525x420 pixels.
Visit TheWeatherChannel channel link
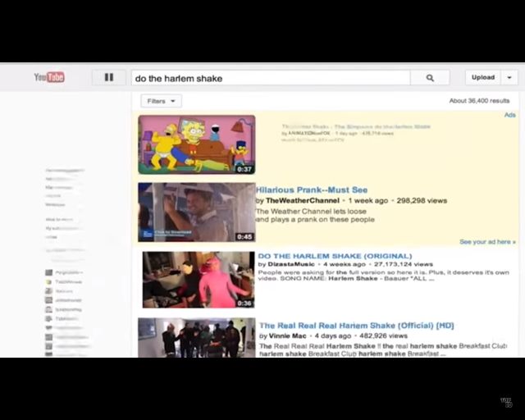tap(303, 201)
